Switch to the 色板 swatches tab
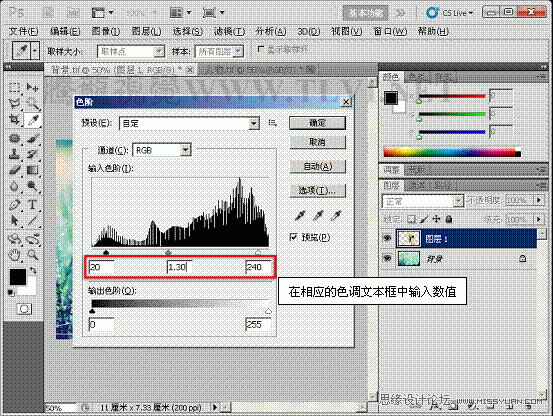The width and height of the screenshot is (553, 416). (x=417, y=77)
